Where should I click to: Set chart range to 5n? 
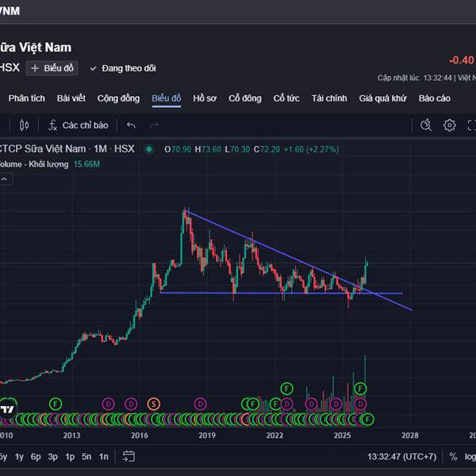tap(86, 457)
